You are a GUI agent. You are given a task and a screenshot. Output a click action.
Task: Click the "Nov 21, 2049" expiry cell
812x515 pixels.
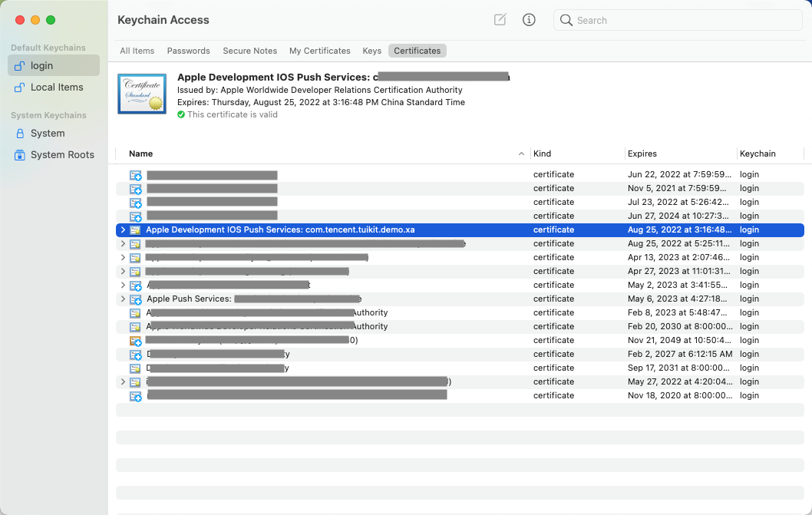click(x=679, y=340)
